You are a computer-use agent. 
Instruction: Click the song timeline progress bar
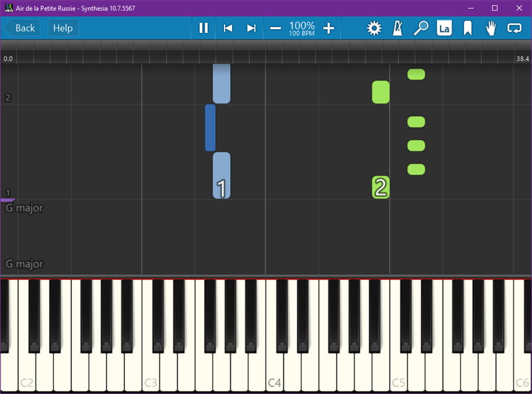click(266, 51)
